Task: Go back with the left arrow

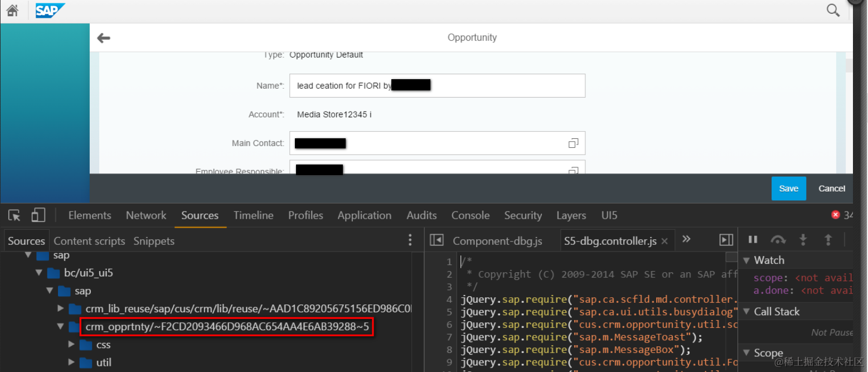Action: (x=104, y=38)
